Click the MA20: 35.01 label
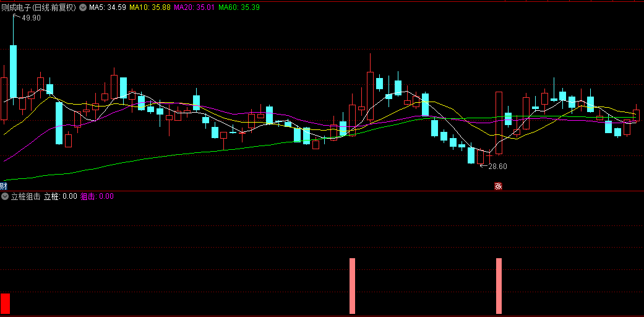This screenshot has height=317, width=644. click(194, 7)
